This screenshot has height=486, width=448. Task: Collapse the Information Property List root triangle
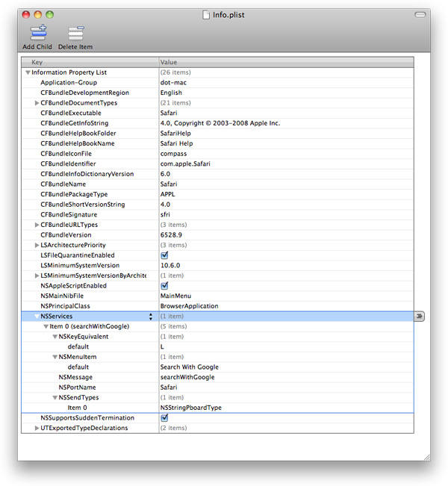pyautogui.click(x=28, y=72)
